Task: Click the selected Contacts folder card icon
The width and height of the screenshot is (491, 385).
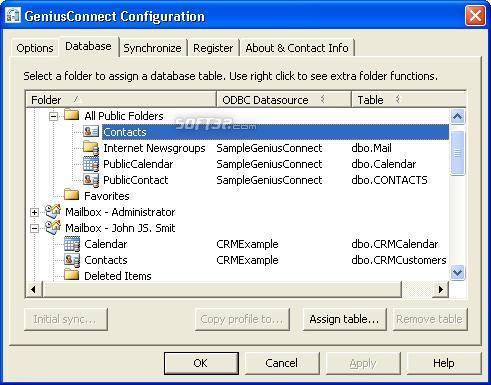Action: tap(91, 131)
